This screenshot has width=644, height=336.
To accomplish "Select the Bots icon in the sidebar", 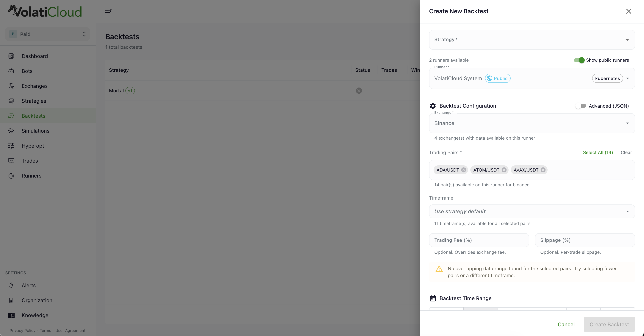I will tap(11, 71).
